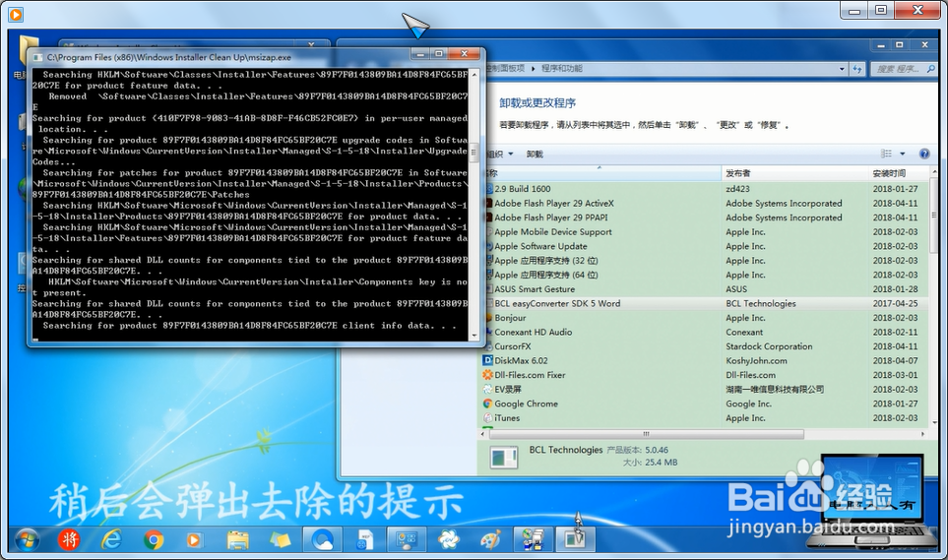
Task: Open the Windows Start menu
Action: tap(27, 538)
